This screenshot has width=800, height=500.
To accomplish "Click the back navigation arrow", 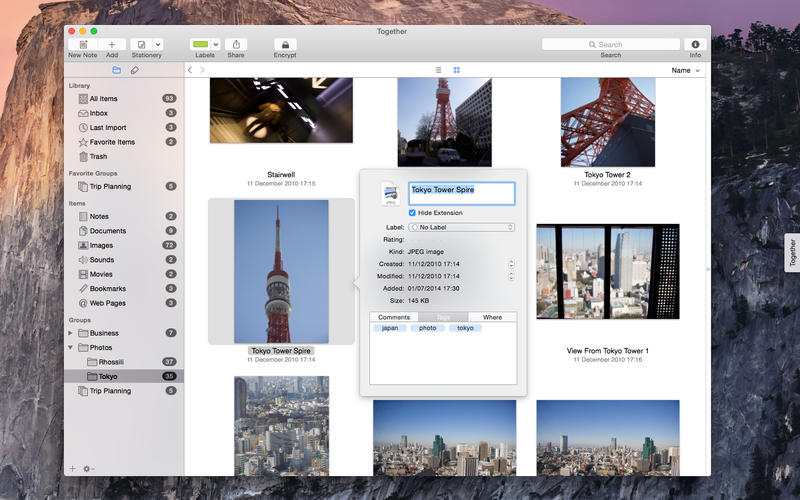I will point(190,70).
